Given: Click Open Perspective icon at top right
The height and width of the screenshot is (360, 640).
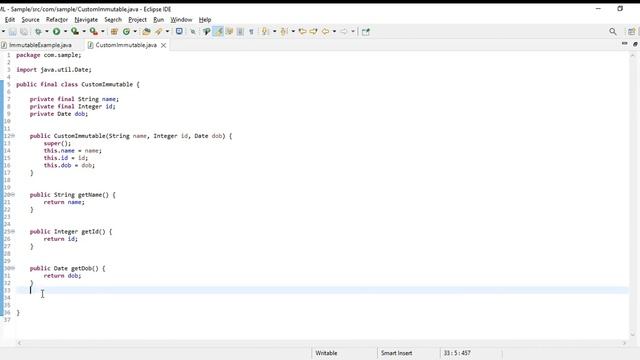Looking at the screenshot, I should (x=631, y=31).
